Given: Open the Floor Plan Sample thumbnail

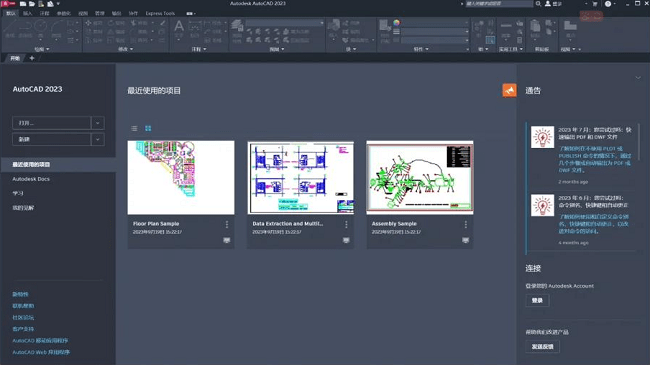Looking at the screenshot, I should click(x=181, y=177).
